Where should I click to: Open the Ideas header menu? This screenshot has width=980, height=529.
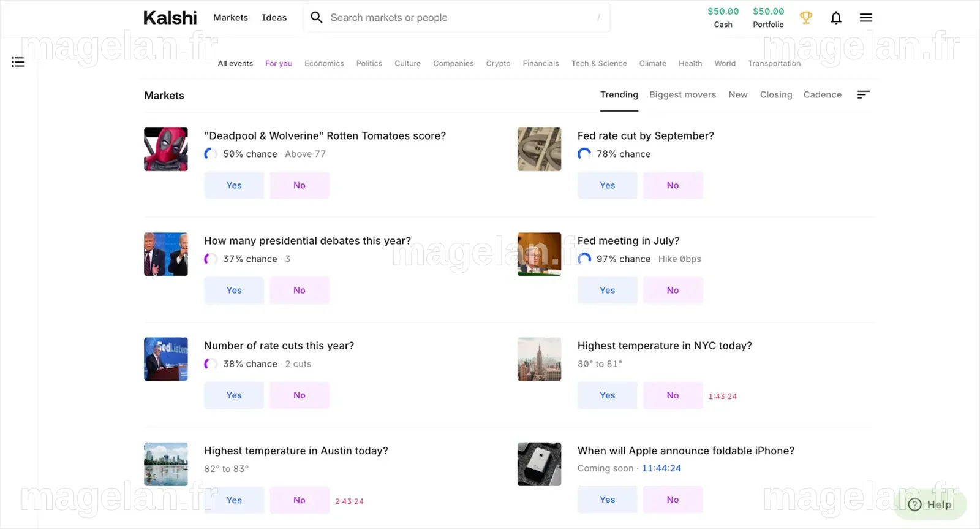pos(274,18)
